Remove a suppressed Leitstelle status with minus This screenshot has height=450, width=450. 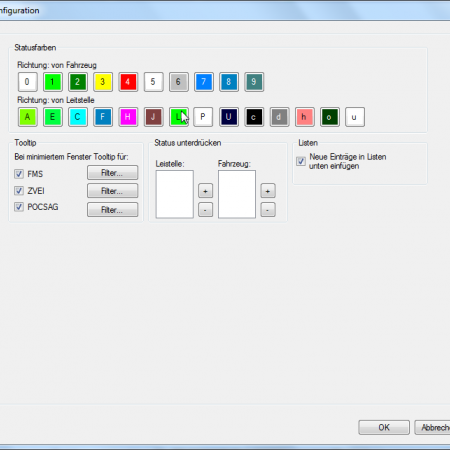[x=205, y=210]
